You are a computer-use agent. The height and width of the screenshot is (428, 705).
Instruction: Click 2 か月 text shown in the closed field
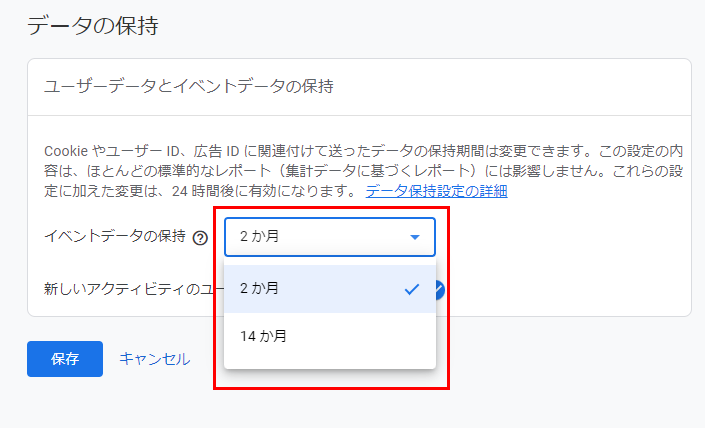point(259,236)
